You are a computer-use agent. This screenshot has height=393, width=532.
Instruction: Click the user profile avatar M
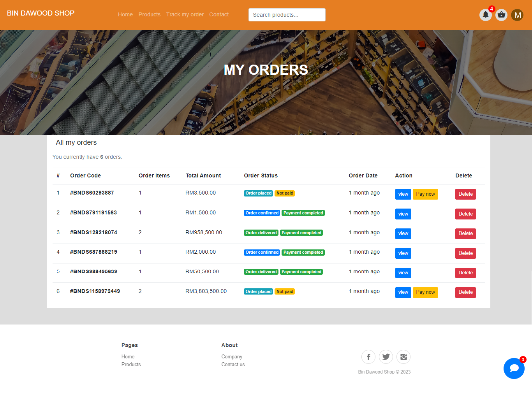pos(517,15)
